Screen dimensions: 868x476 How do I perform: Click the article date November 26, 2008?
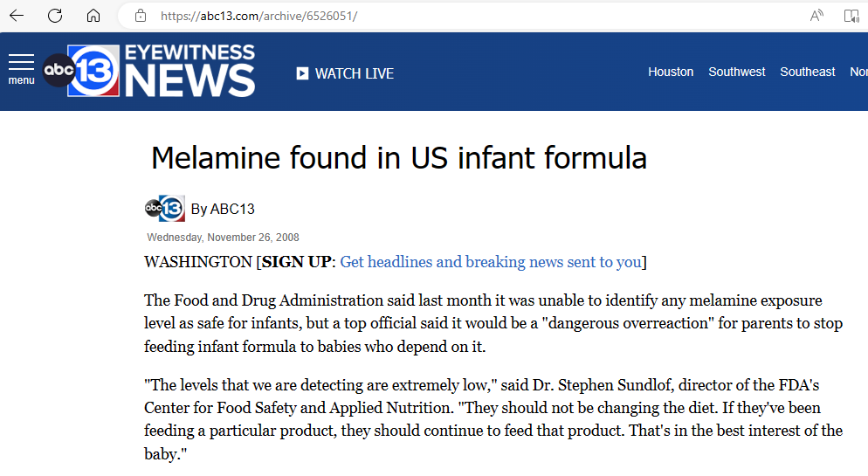(x=223, y=238)
